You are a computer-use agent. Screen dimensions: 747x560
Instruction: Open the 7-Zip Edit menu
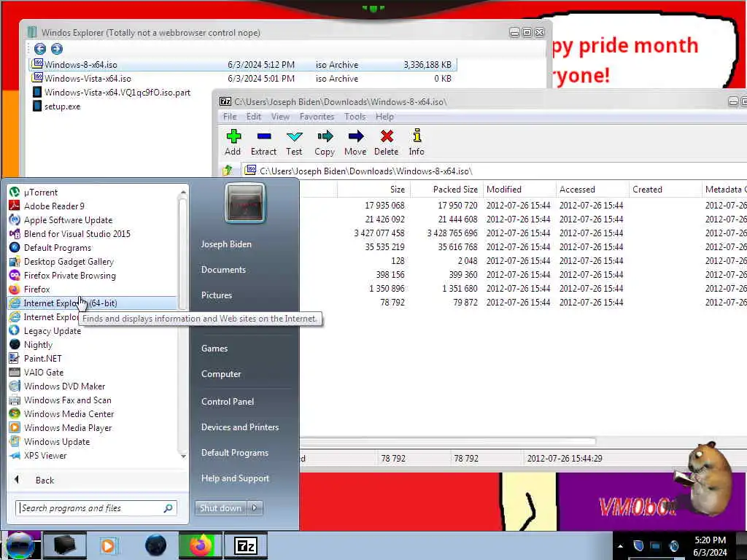coord(253,117)
